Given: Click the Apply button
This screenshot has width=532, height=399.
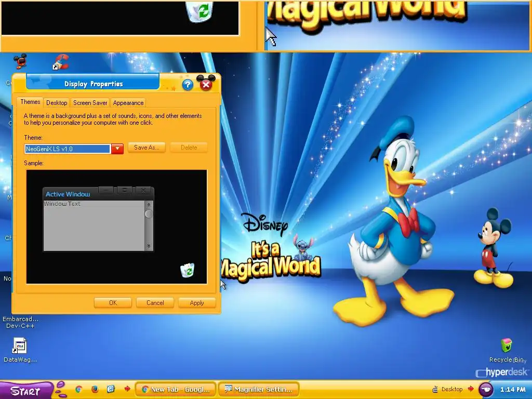Looking at the screenshot, I should [197, 303].
